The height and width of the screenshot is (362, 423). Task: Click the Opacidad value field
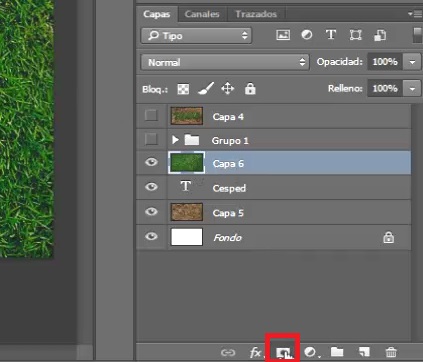pos(385,62)
